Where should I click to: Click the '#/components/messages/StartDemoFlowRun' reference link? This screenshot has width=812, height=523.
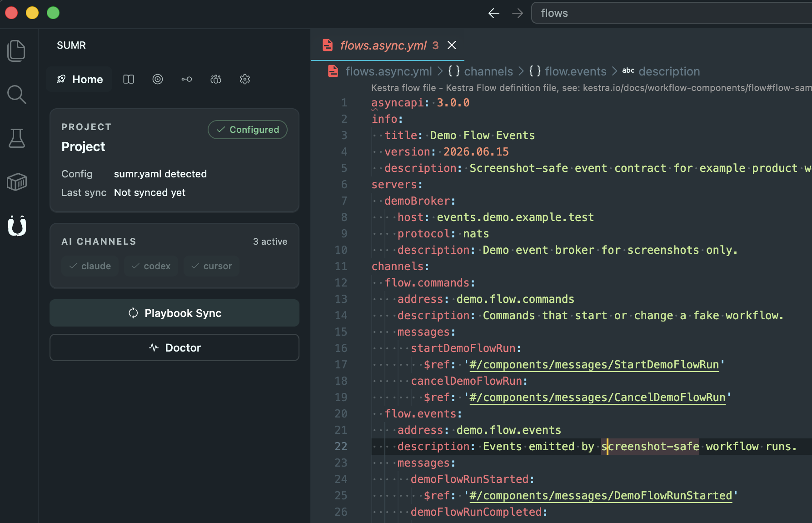pos(594,365)
